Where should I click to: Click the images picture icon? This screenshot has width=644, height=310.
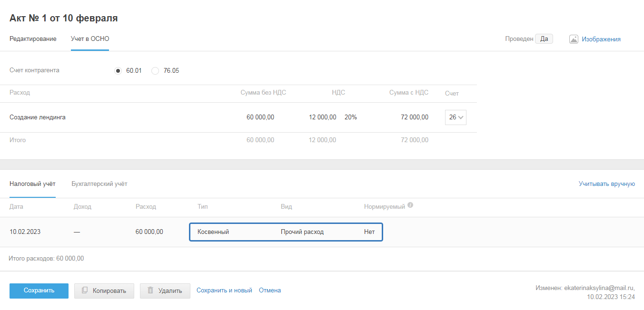click(x=574, y=39)
